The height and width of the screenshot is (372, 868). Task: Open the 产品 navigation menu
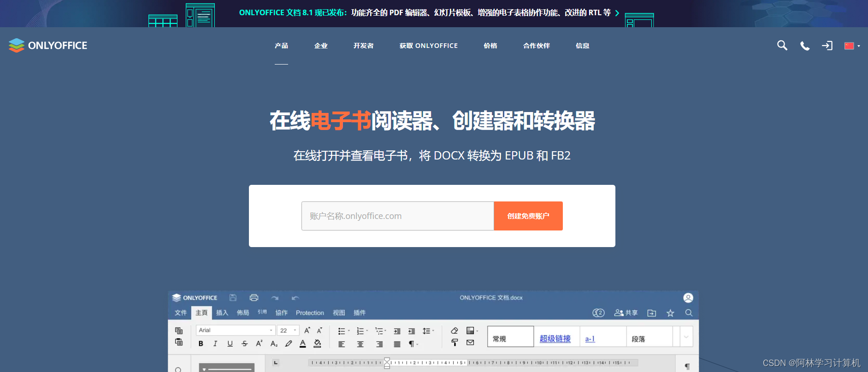pyautogui.click(x=281, y=46)
